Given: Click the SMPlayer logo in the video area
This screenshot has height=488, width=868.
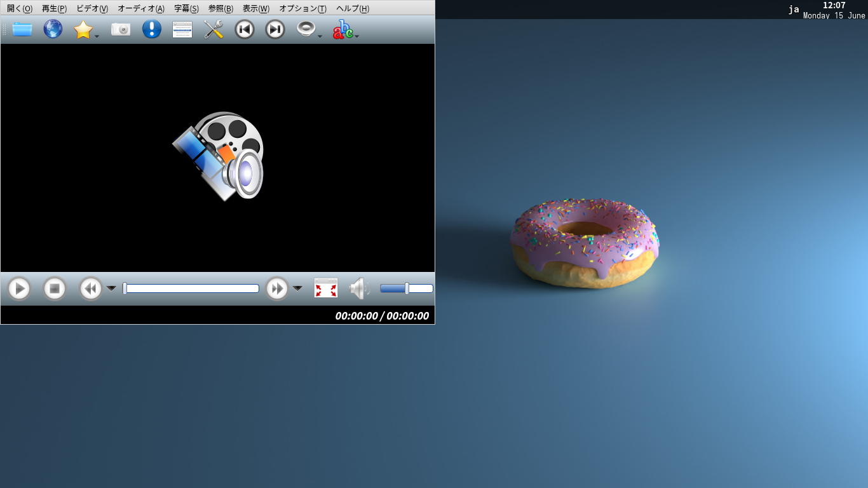Looking at the screenshot, I should click(219, 156).
